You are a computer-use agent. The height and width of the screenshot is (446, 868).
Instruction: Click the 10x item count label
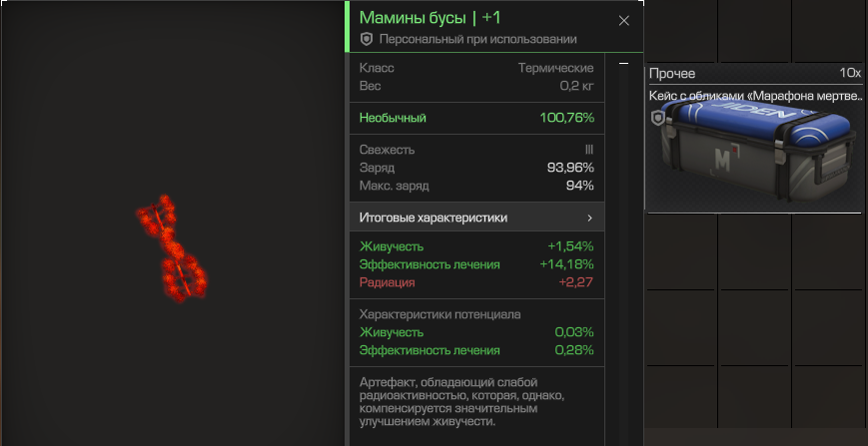click(x=850, y=74)
